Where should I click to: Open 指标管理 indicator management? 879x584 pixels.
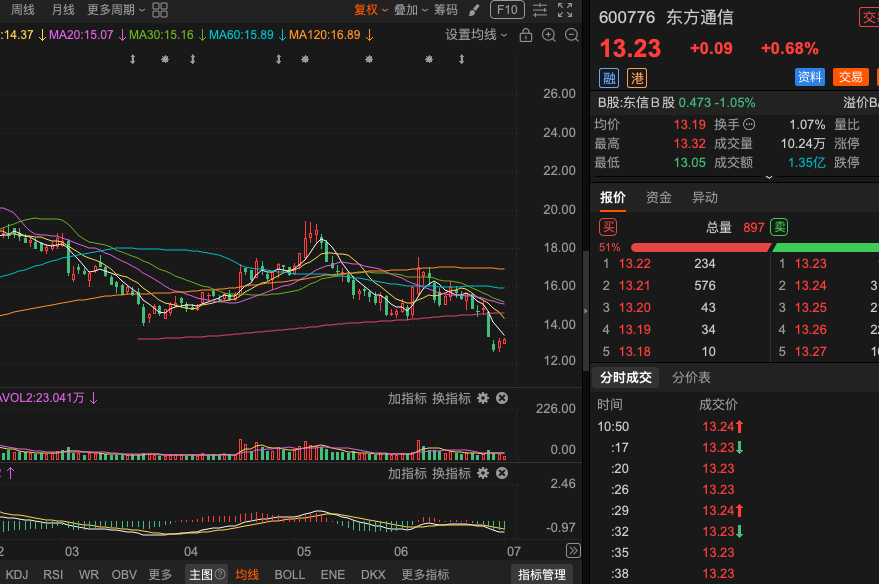pyautogui.click(x=542, y=574)
